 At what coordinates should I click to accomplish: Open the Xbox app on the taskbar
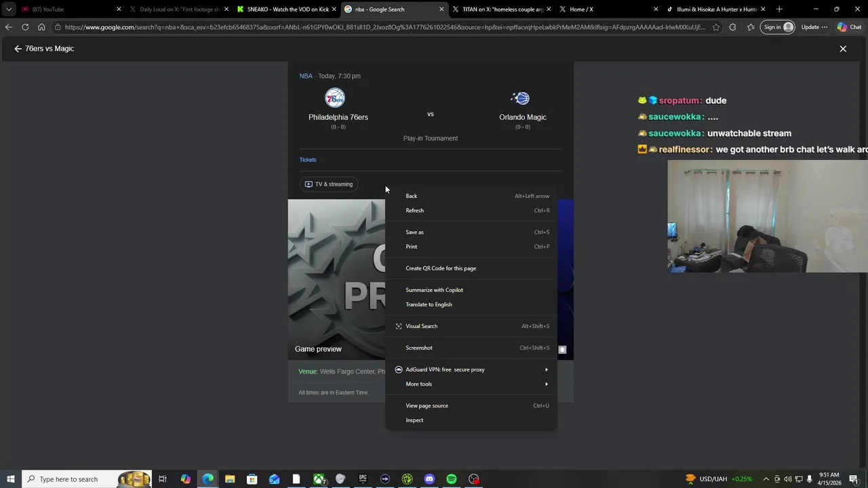pyautogui.click(x=319, y=479)
